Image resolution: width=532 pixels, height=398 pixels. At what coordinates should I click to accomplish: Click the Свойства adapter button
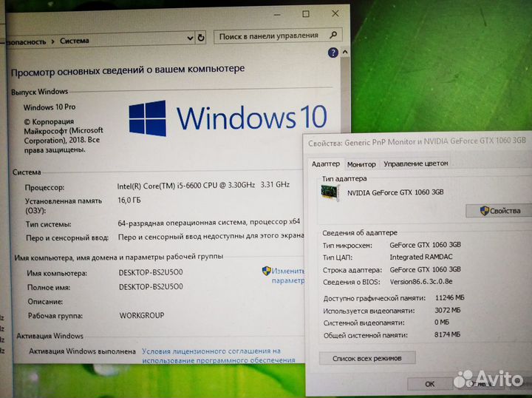click(x=499, y=211)
